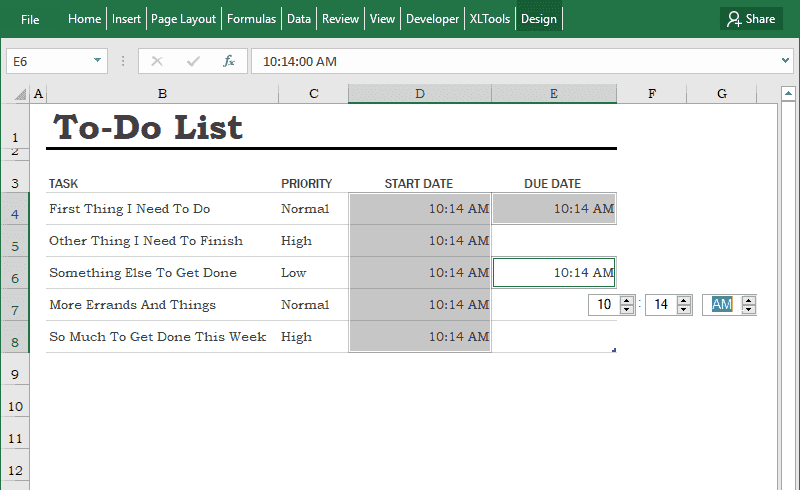Viewport: 800px width, 490px height.
Task: Cancel the formula entry with X icon
Action: click(x=157, y=61)
